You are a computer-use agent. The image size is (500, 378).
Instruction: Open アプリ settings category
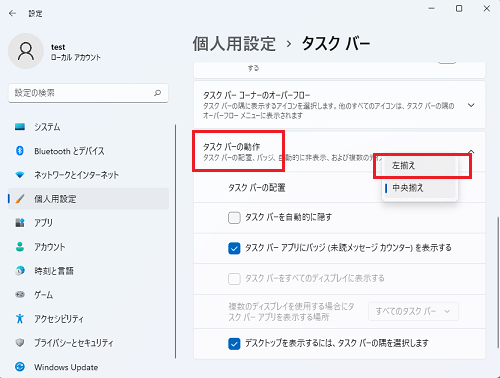tap(88, 223)
